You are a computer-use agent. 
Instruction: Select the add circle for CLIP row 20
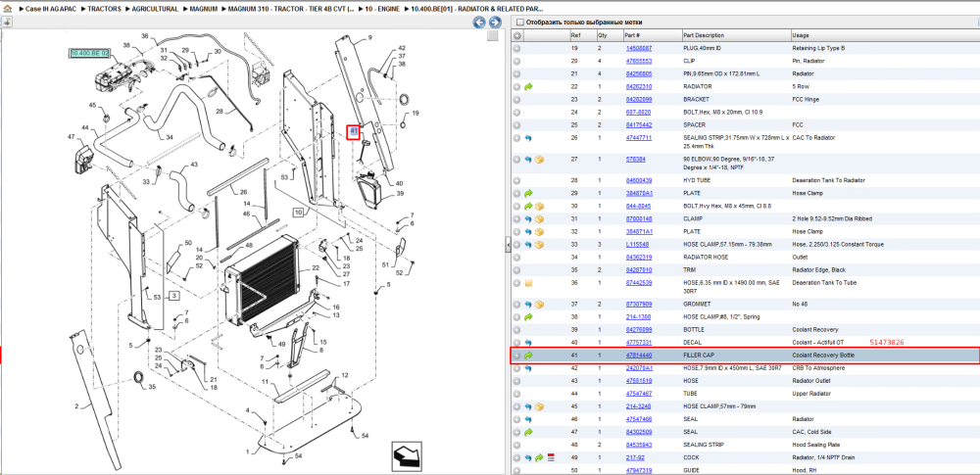click(x=516, y=62)
